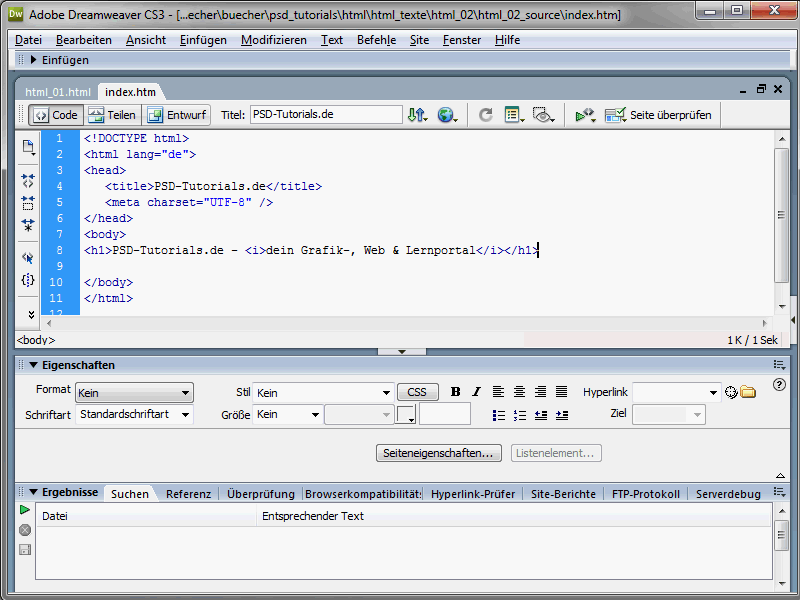The width and height of the screenshot is (800, 600).
Task: Open Eigenschaften panel options menu icon
Action: coord(779,365)
